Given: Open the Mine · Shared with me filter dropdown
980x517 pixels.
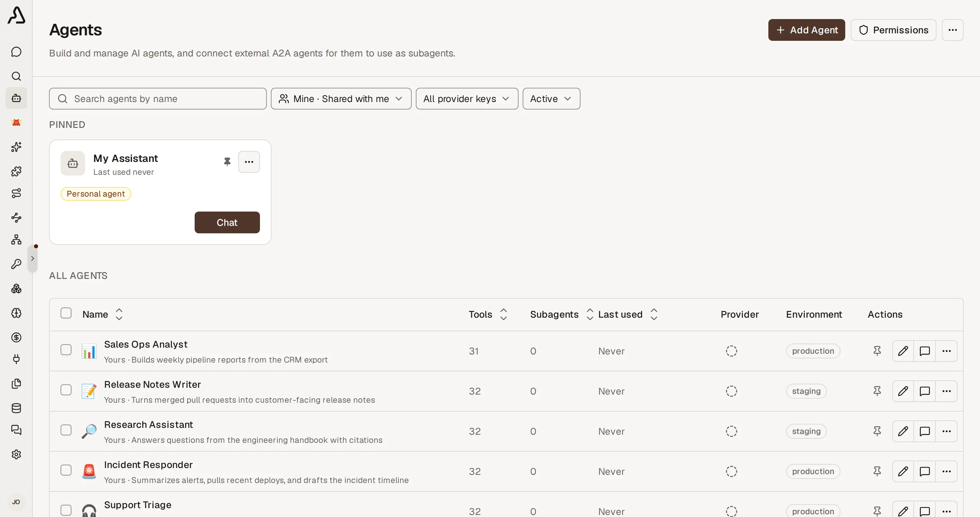Looking at the screenshot, I should tap(341, 98).
